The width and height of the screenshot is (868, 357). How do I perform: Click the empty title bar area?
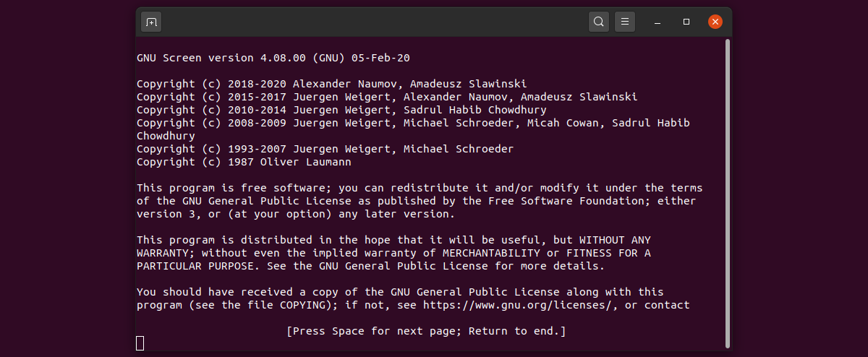376,22
